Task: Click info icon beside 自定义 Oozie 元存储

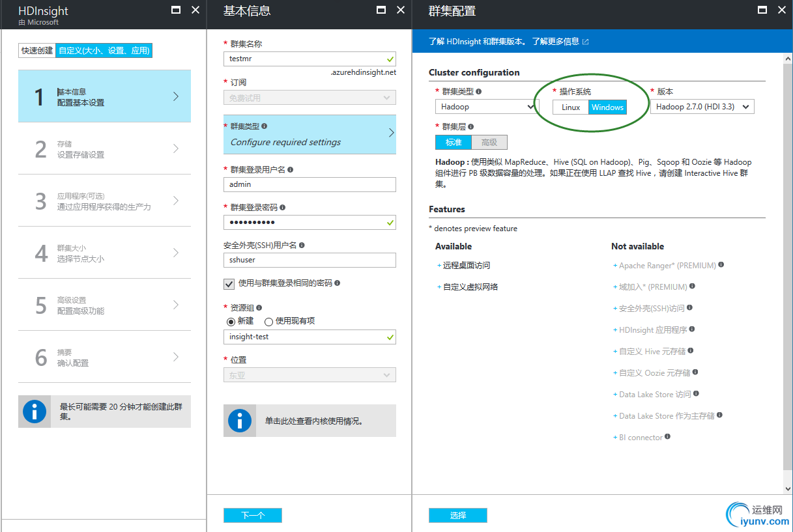Action: pos(695,372)
